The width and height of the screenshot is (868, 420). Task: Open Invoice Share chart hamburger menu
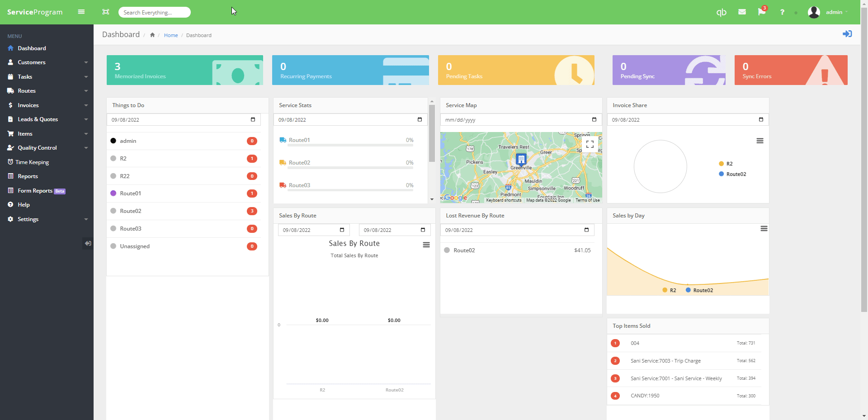760,141
